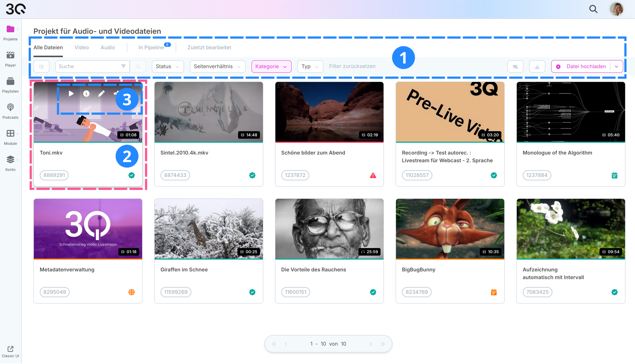This screenshot has height=364, width=635.
Task: Open the Seitenverhältnis dropdown
Action: tap(217, 66)
